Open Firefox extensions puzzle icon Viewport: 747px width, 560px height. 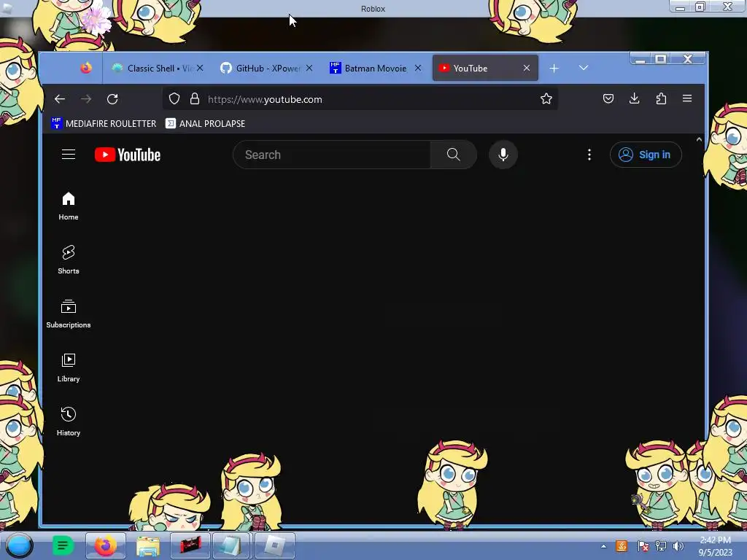[x=661, y=98]
